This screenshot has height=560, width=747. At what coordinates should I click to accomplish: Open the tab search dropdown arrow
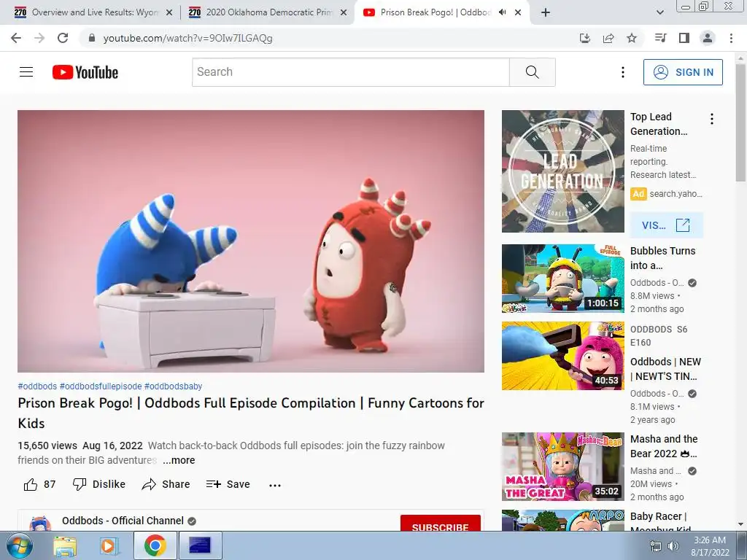pyautogui.click(x=659, y=13)
